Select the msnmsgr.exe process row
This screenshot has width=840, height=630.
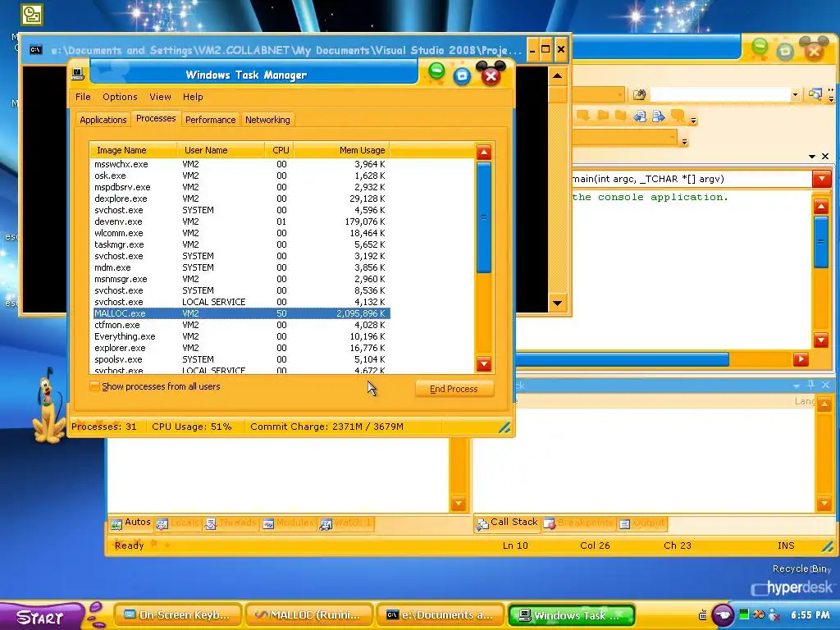coord(241,279)
